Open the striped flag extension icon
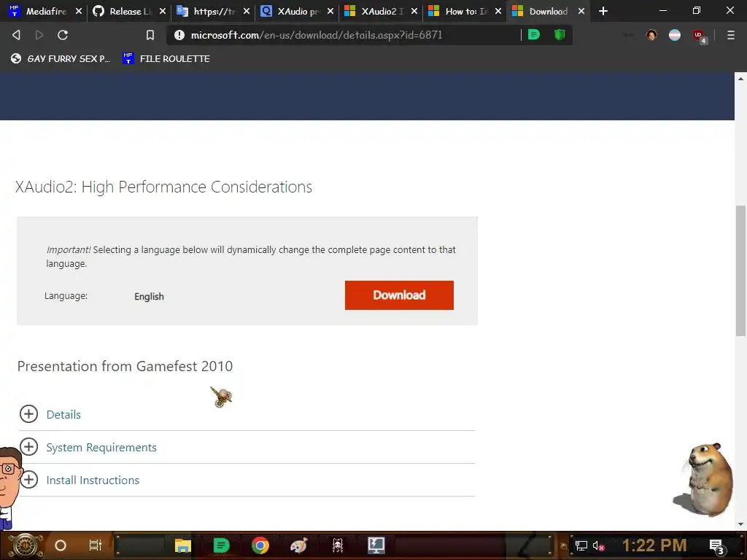The width and height of the screenshot is (747, 560). pyautogui.click(x=675, y=35)
